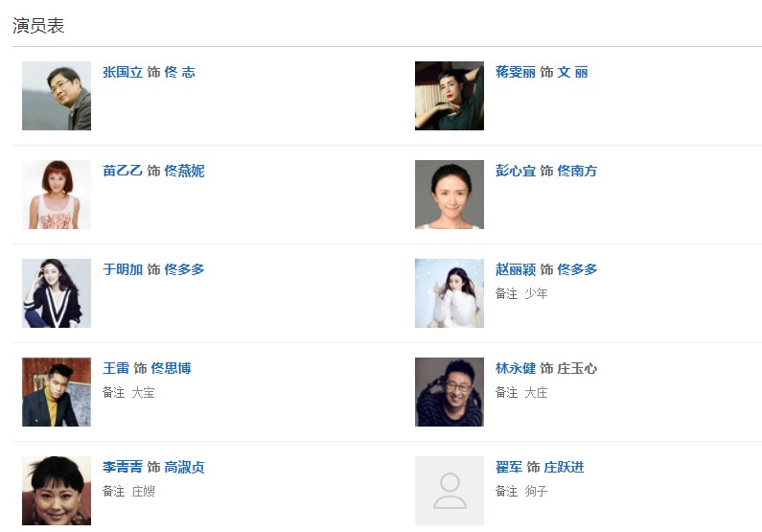
Task: Open the 佟燕妮 character link
Action: pos(184,171)
